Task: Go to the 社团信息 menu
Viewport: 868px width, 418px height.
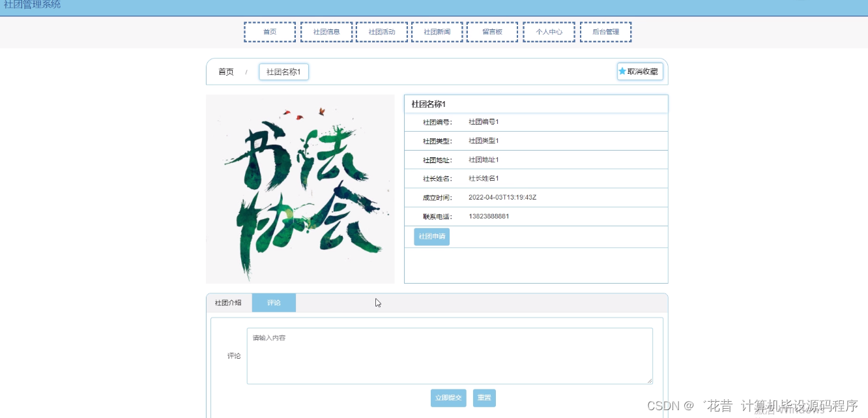Action: click(x=326, y=32)
